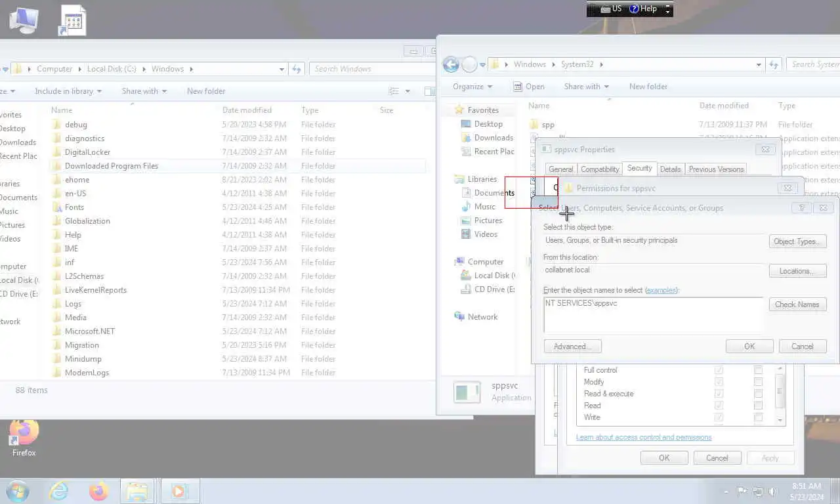Sort by Date modified column in Windows folder
This screenshot has width=840, height=504.
click(x=247, y=110)
